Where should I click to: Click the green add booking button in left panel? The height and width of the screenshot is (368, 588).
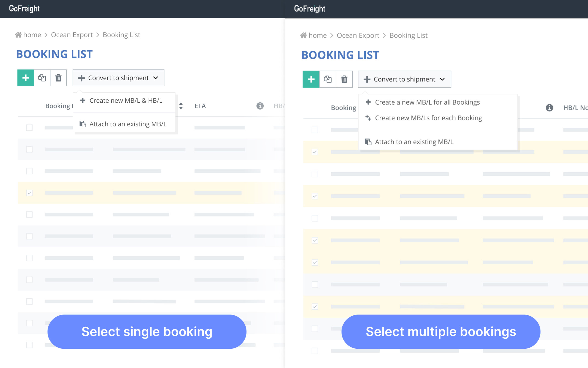pyautogui.click(x=25, y=78)
